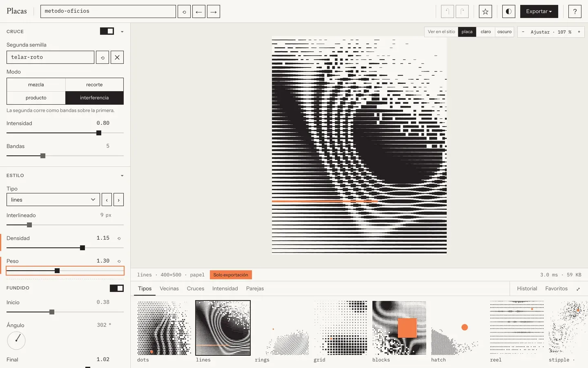Open the Favoritos panel
The height and width of the screenshot is (368, 588).
coord(557,289)
